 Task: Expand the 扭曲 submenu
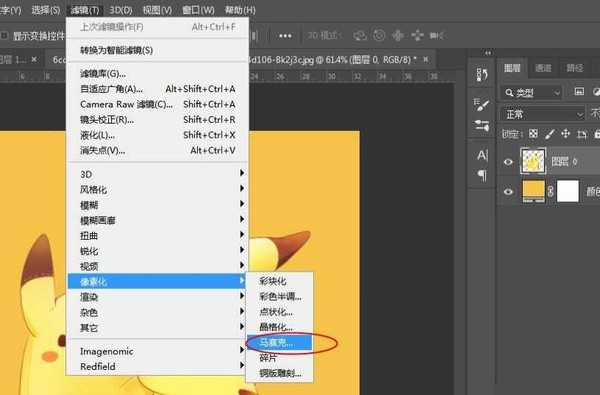(x=157, y=235)
